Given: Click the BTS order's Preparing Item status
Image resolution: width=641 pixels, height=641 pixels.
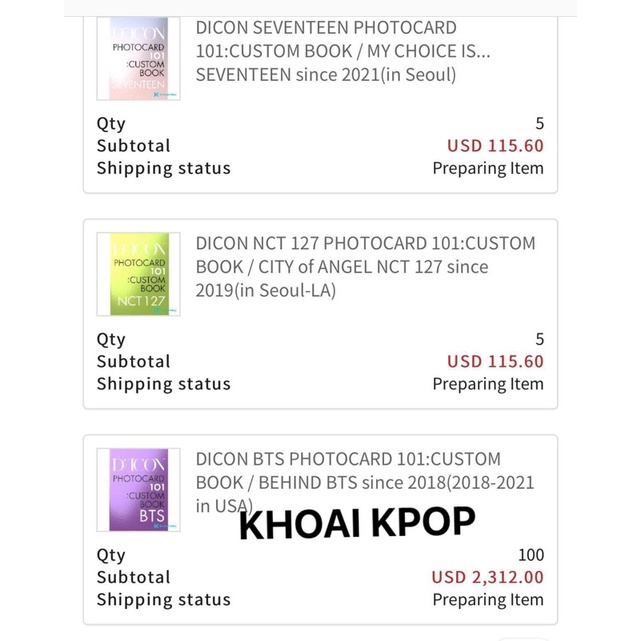Looking at the screenshot, I should click(487, 600).
